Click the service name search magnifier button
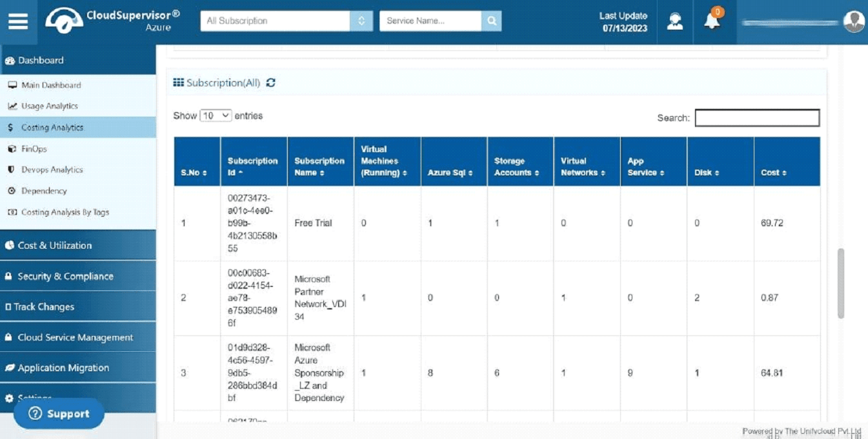The height and width of the screenshot is (439, 868). [491, 21]
